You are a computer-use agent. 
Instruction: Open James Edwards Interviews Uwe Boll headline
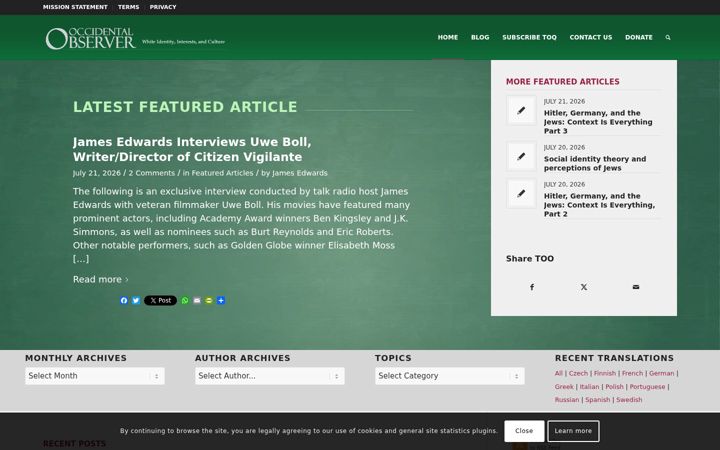coord(192,149)
